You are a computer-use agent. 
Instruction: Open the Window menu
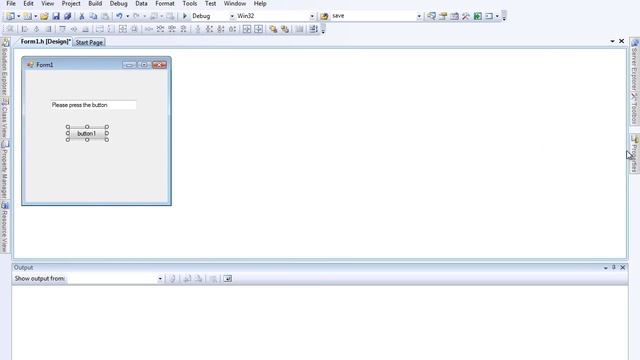click(x=235, y=4)
